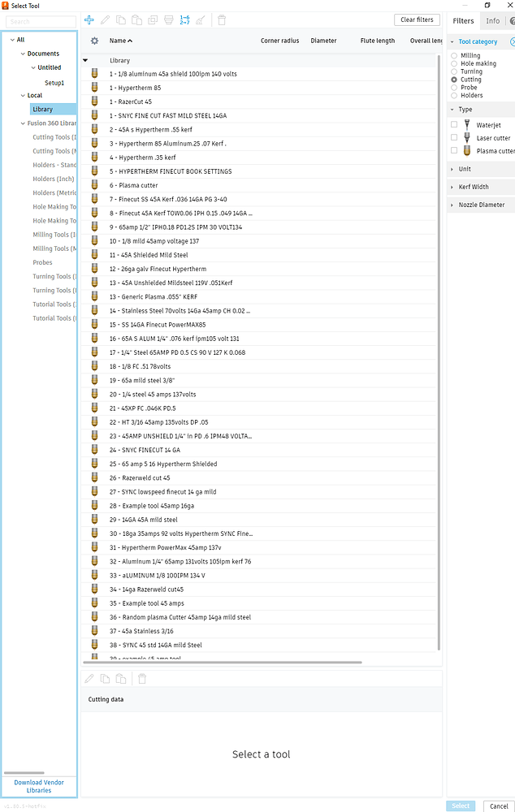
Task: Click the trash icon above Cutting data
Action: click(142, 678)
